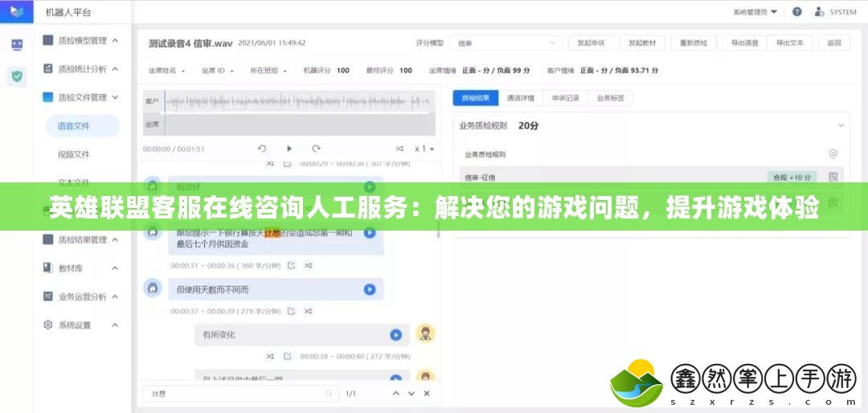Click the 信审-征信 rule row
Screen dimensions: 868x413
click(651, 177)
